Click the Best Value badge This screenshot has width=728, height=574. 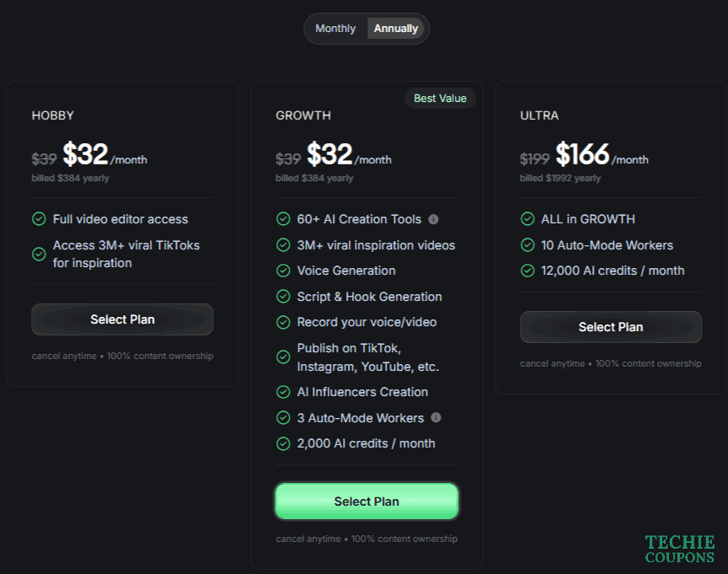[440, 99]
